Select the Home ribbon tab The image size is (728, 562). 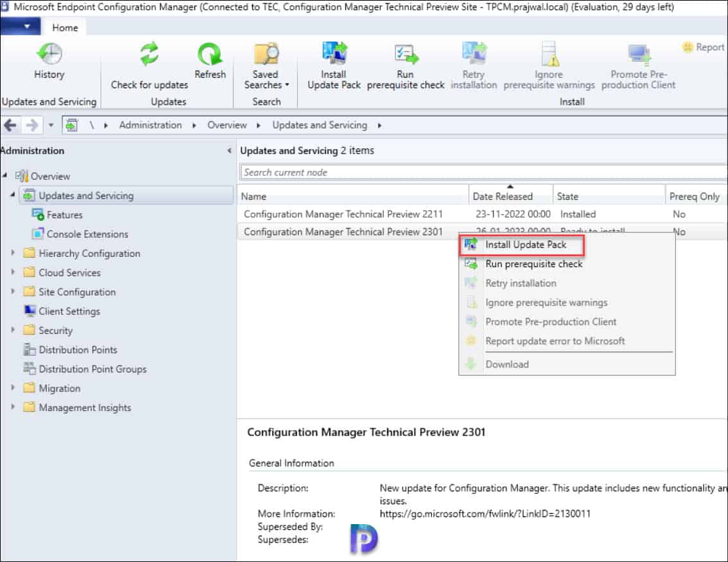65,28
